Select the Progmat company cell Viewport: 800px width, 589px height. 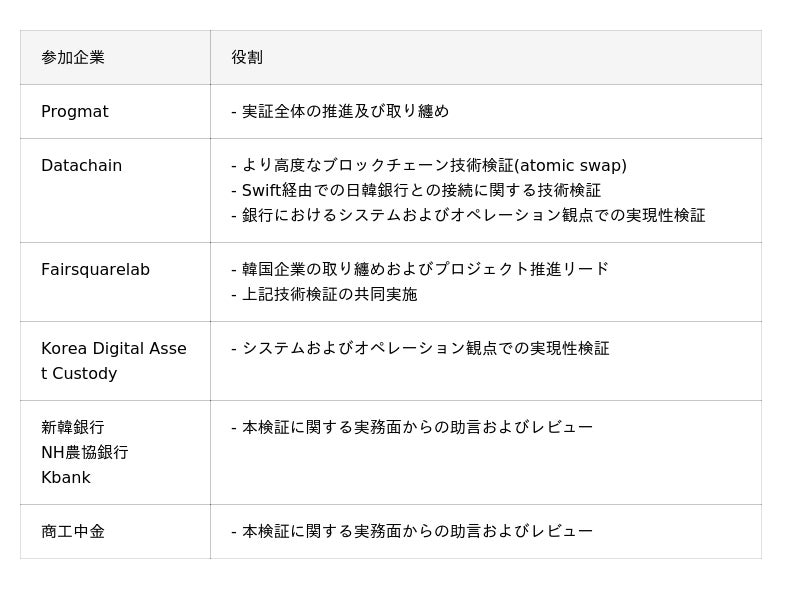(75, 112)
